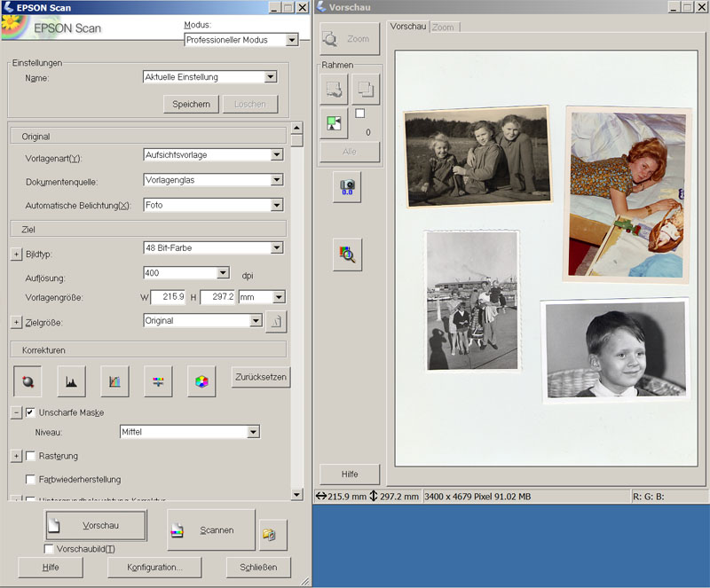The width and height of the screenshot is (710, 588).
Task: Click the densitometer icon in preview window
Action: click(x=347, y=186)
